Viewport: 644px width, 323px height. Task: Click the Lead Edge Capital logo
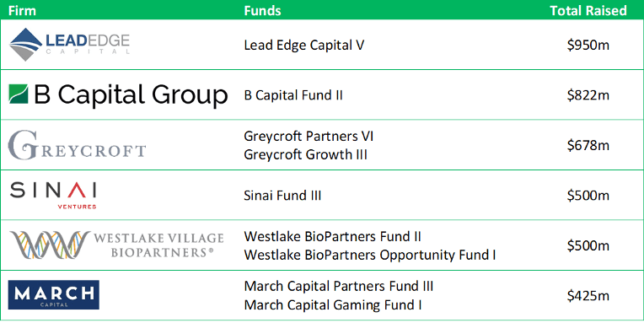click(x=69, y=45)
